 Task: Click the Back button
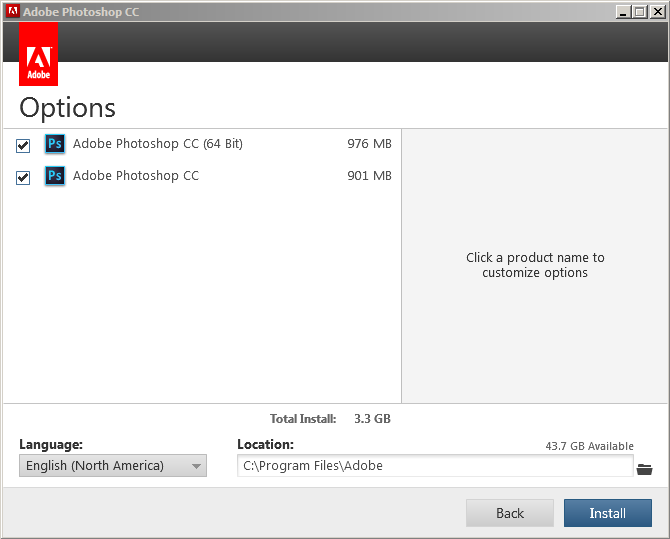tap(510, 513)
